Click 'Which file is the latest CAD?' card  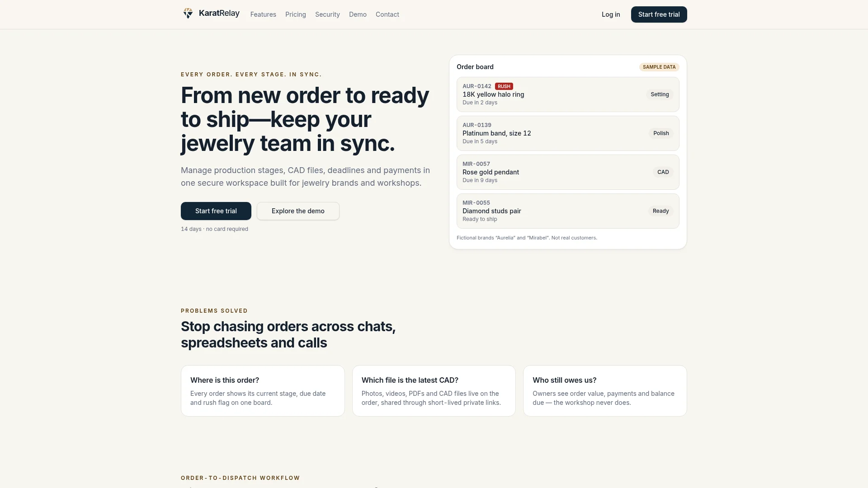[x=434, y=391]
